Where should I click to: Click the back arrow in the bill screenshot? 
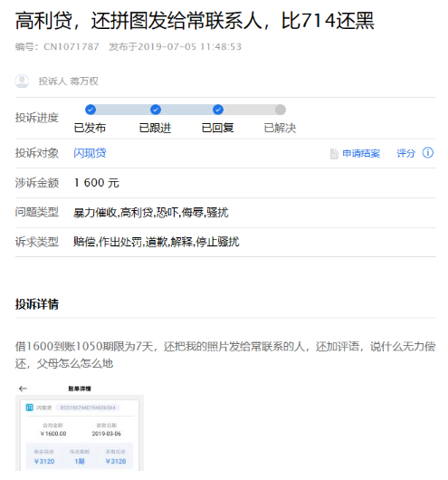pos(23,389)
